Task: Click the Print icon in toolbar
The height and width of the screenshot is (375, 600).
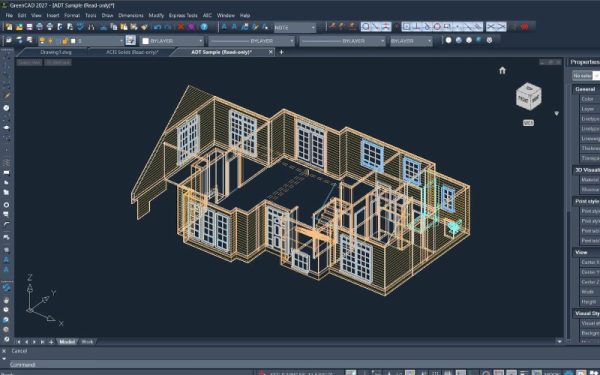Action: [x=39, y=27]
